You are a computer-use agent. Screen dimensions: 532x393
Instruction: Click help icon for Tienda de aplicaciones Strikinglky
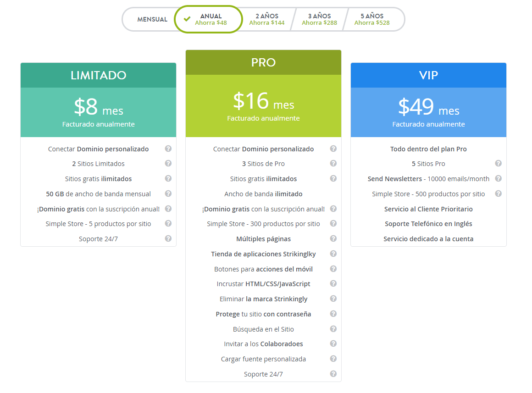point(333,254)
